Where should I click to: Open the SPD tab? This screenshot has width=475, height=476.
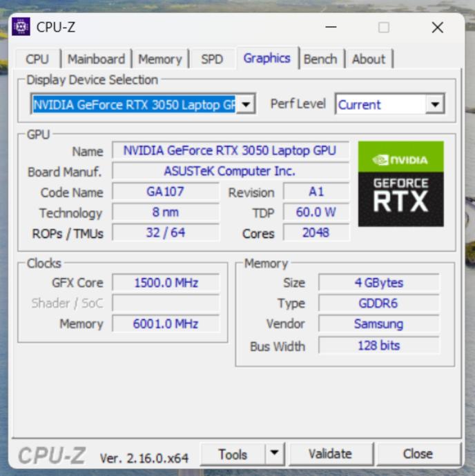tap(212, 59)
